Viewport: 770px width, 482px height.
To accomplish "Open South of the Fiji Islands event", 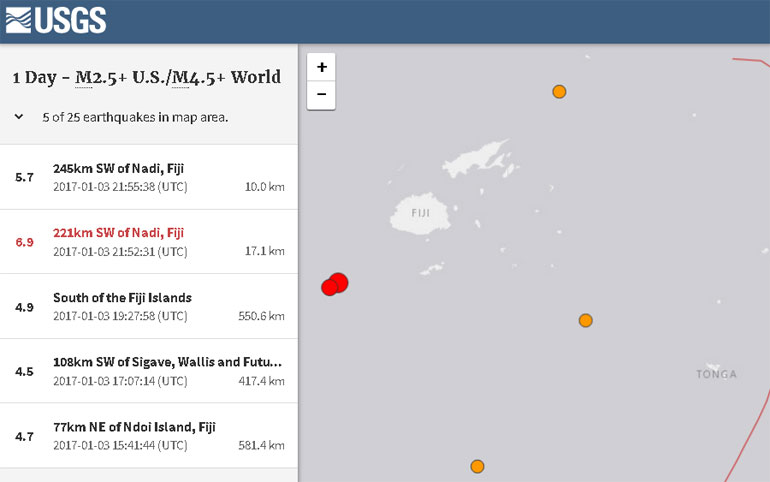I will click(149, 306).
